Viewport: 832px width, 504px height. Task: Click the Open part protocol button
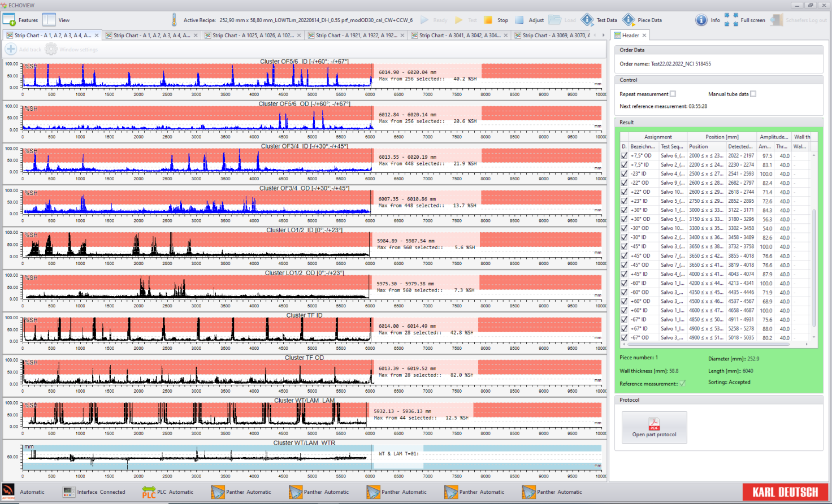pyautogui.click(x=654, y=427)
